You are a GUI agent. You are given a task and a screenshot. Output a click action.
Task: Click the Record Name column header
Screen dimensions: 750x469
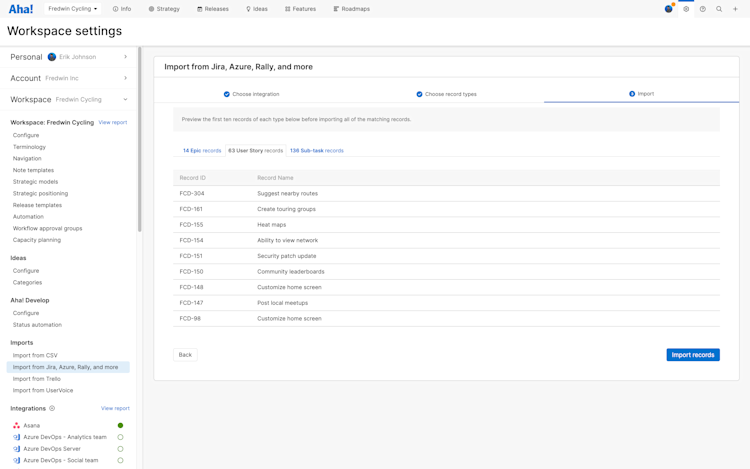click(x=275, y=178)
